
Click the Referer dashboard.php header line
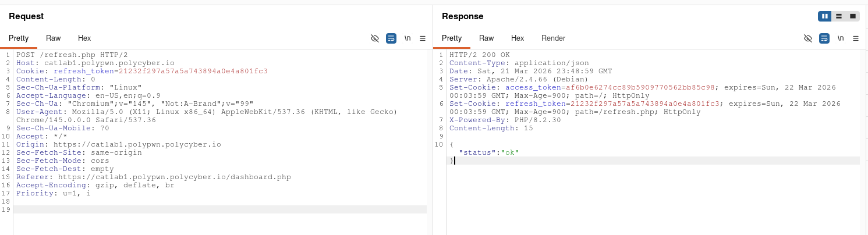153,177
